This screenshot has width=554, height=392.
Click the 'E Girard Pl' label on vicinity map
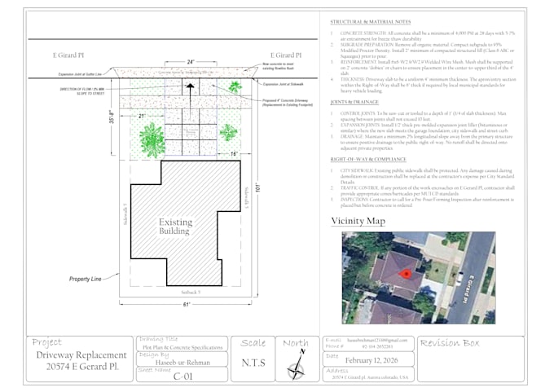468,288
